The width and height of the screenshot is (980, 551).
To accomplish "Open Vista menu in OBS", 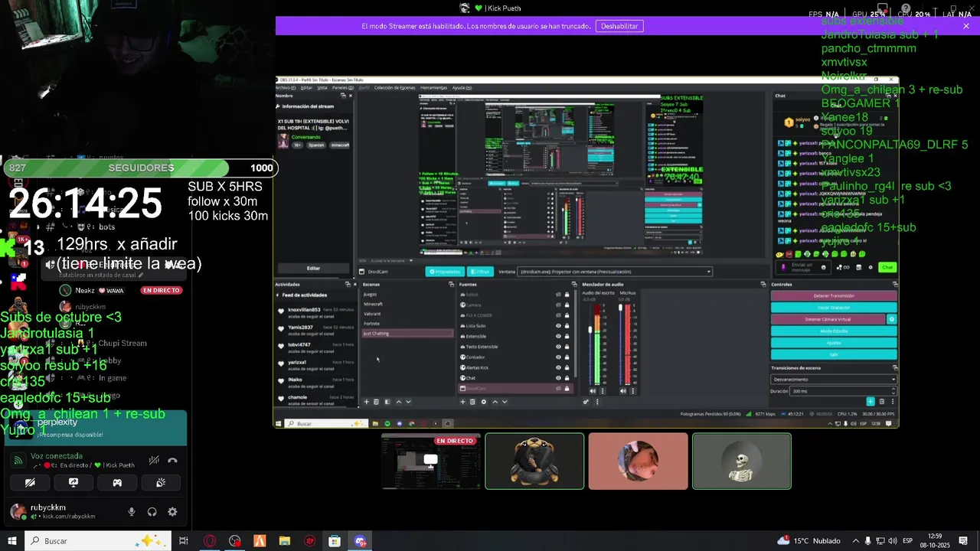I will click(322, 88).
